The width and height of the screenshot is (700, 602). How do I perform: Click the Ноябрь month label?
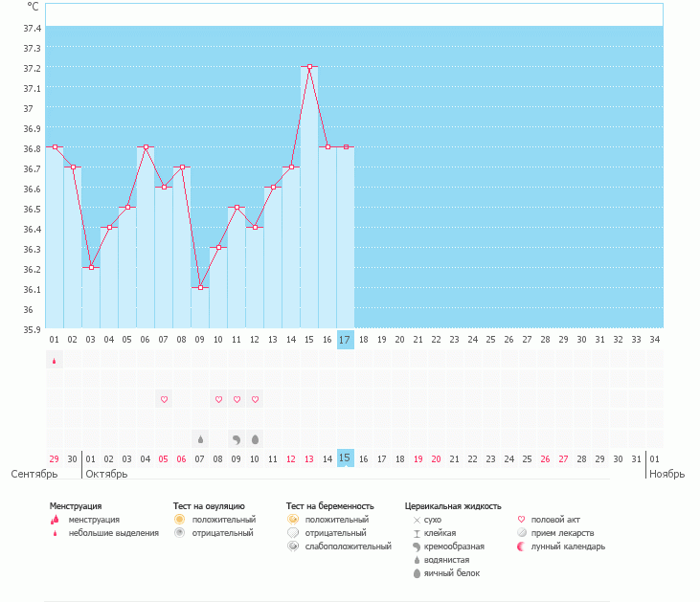(x=666, y=474)
